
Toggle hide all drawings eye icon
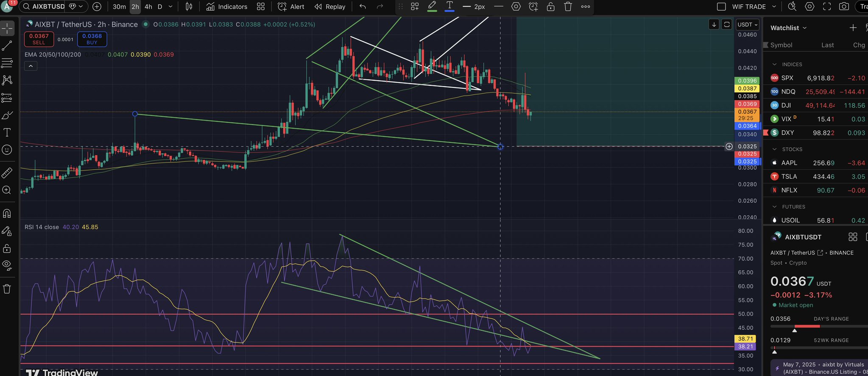(7, 265)
